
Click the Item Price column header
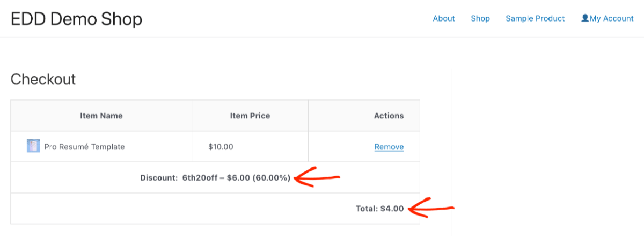click(250, 116)
